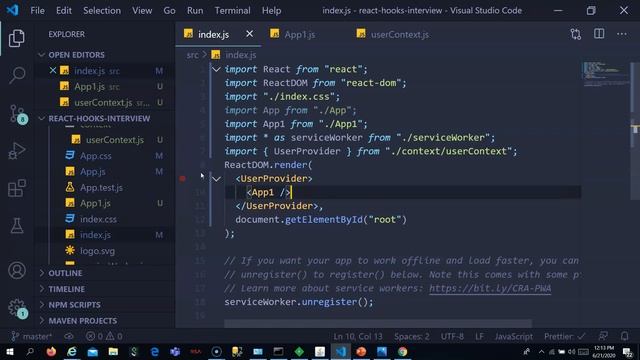Open Microsoft Teams from the taskbar
This screenshot has height=360, width=640.
pyautogui.click(x=175, y=351)
